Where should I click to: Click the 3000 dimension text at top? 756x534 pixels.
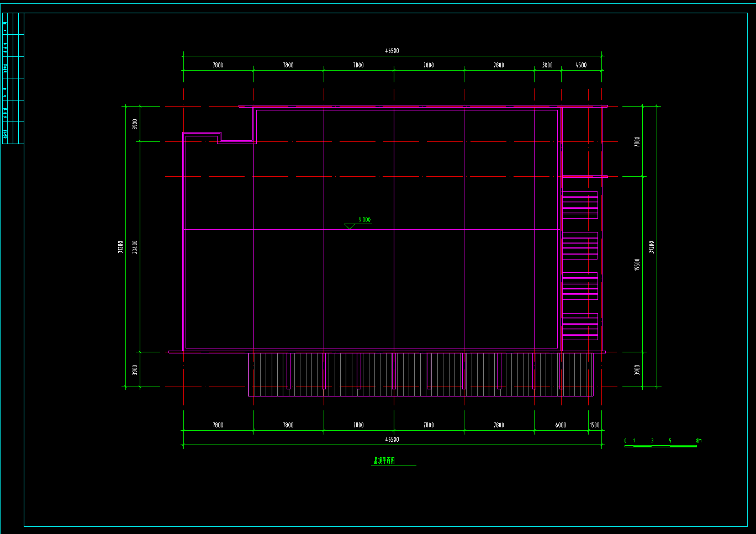547,65
